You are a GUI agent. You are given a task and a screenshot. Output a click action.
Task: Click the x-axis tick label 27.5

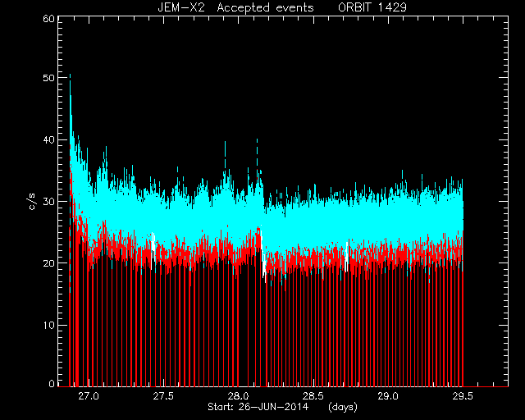(163, 396)
